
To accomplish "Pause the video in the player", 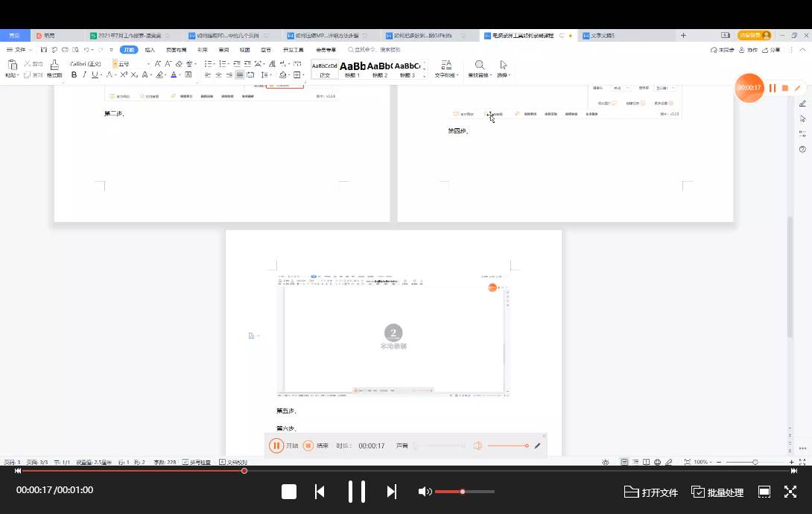I will (x=357, y=492).
